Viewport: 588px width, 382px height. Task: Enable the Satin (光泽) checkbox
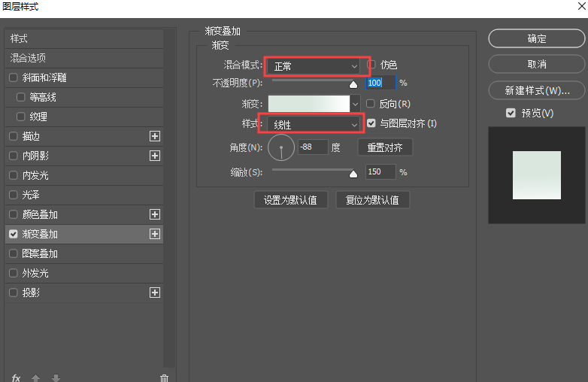(13, 195)
